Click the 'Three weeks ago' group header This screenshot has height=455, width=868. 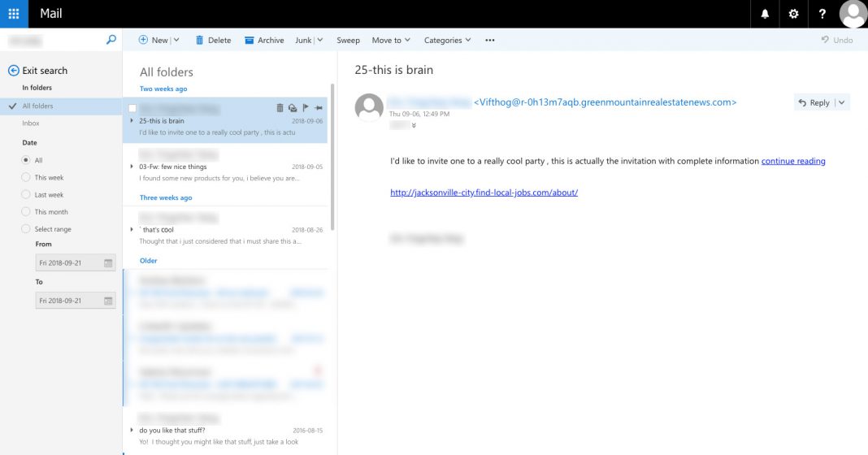coord(166,197)
